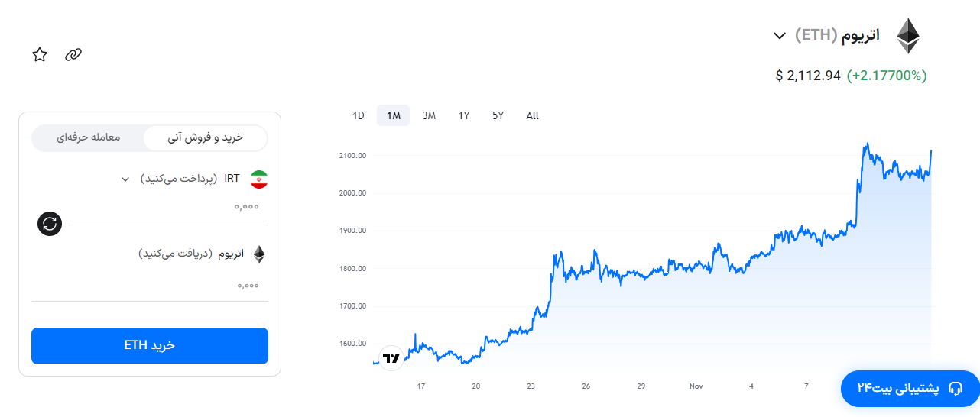Select the 3M chart time range
The image size is (980, 417).
coord(429,116)
